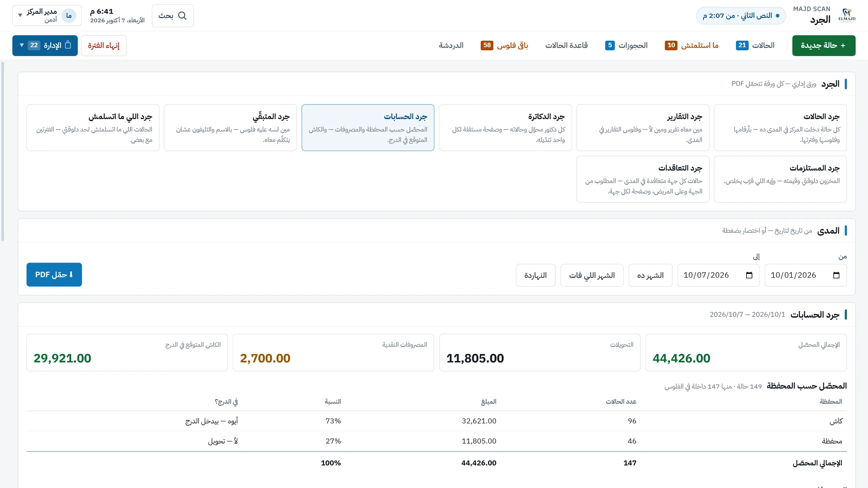868x488 pixels.
Task: Open the الحالات tab
Action: coord(755,45)
